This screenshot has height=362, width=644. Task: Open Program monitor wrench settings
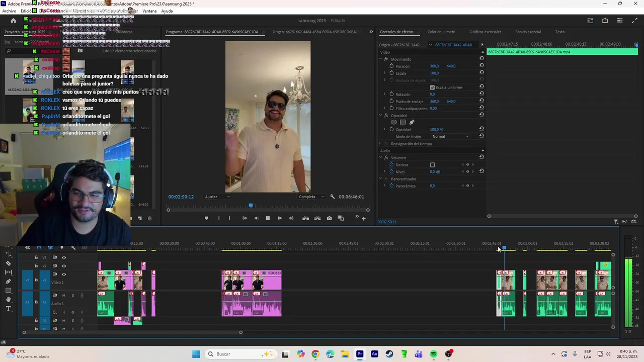click(x=332, y=197)
